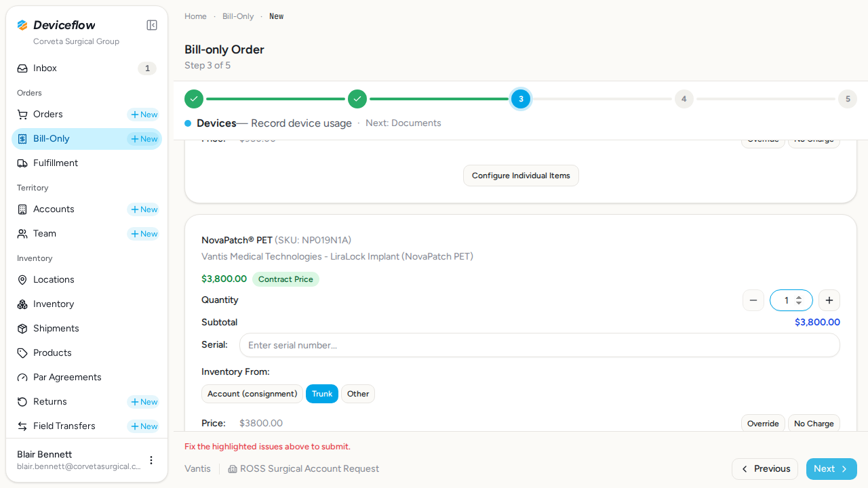Image resolution: width=868 pixels, height=488 pixels.
Task: Click the Field Transfers arrows icon
Action: (22, 426)
